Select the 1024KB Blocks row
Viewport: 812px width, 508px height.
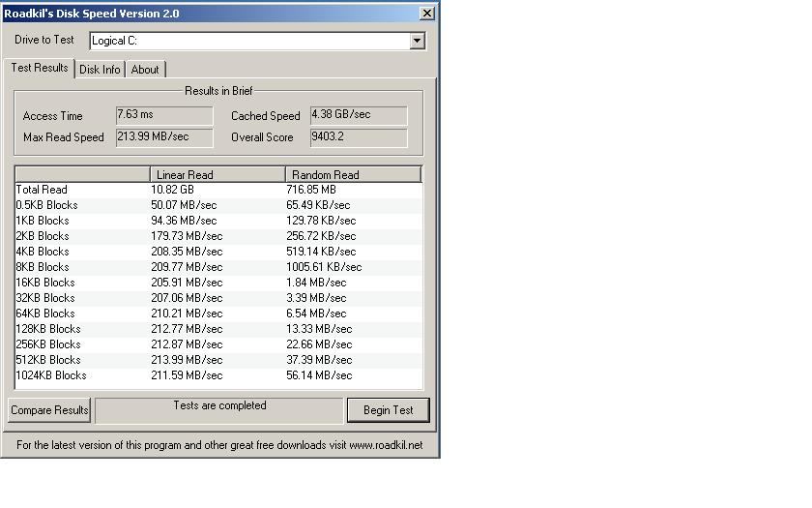[x=218, y=375]
